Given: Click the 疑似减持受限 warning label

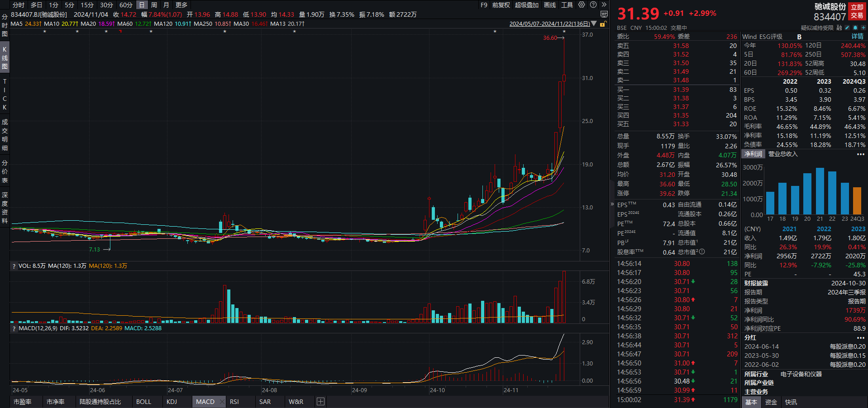Looking at the screenshot, I should (x=817, y=28).
